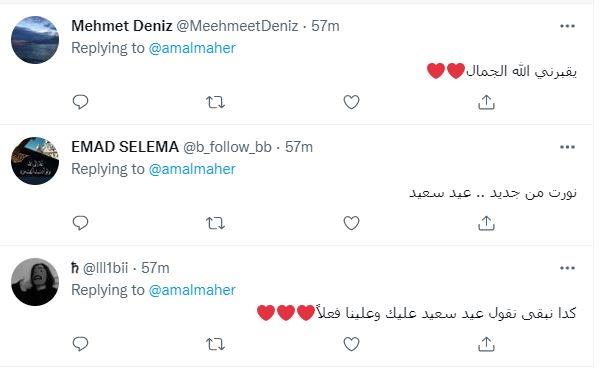This screenshot has width=610, height=368.
Task: Share EMAD SELEMA's tweet
Action: pos(486,223)
